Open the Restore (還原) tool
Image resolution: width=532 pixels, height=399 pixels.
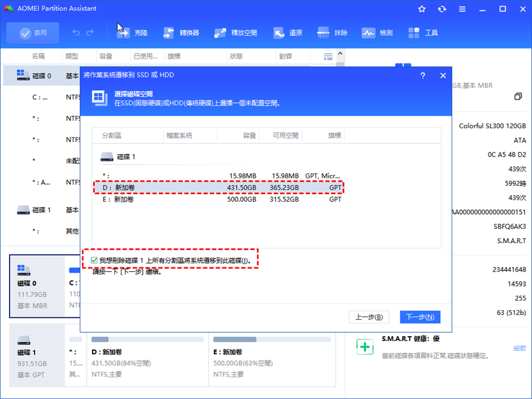click(x=288, y=33)
